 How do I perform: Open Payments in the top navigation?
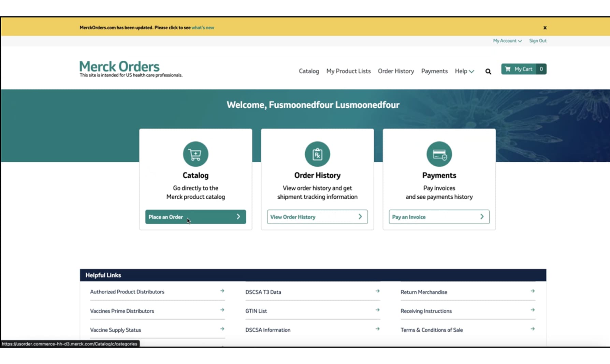[434, 71]
